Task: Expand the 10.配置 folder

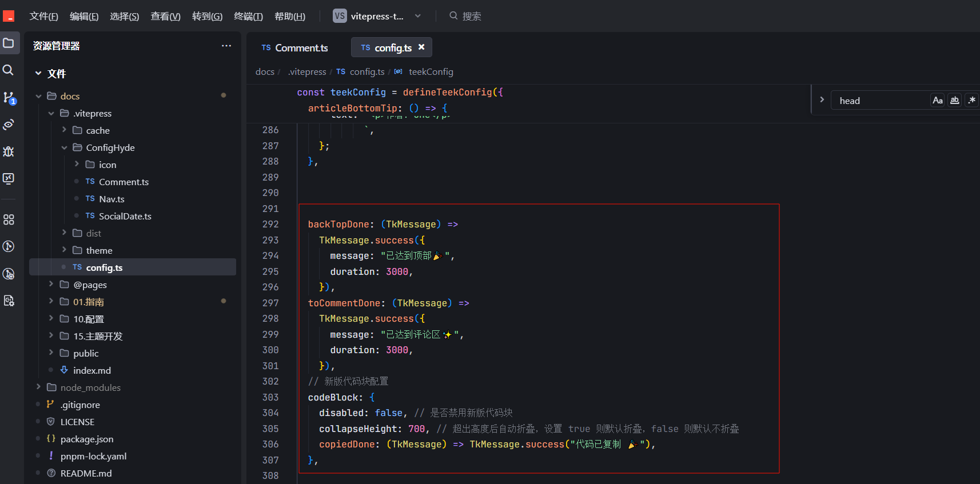Action: point(51,319)
